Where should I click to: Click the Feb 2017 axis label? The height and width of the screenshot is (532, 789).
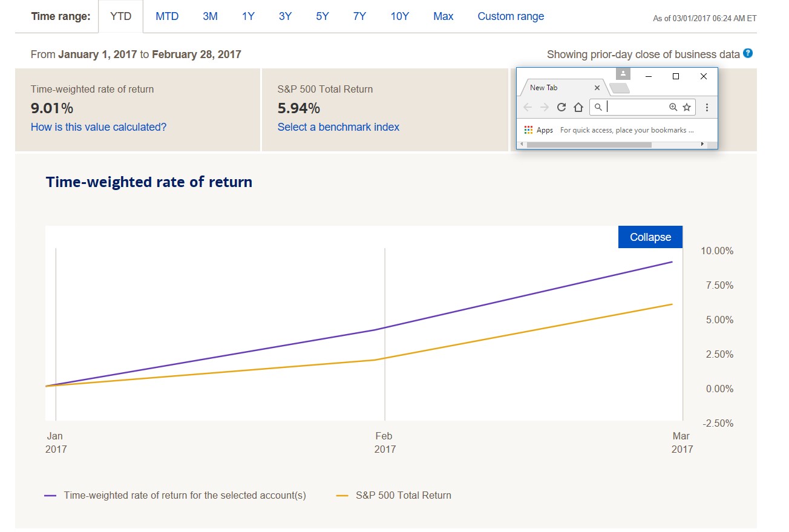(x=385, y=442)
